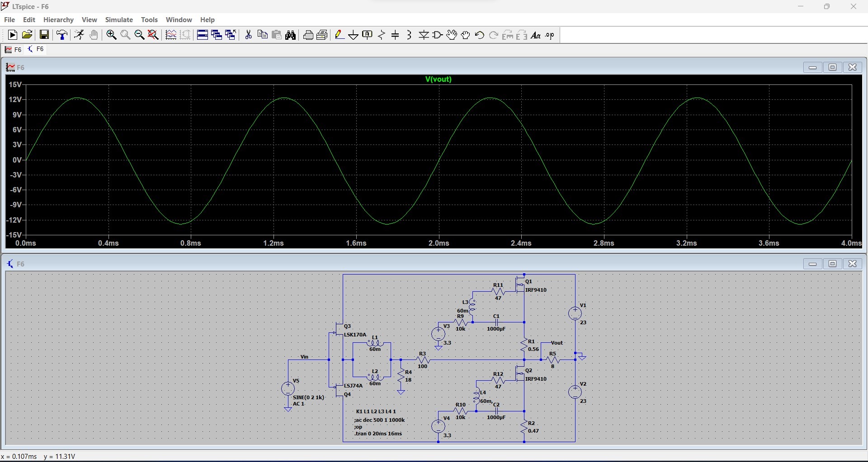Open a file with the folder icon

[x=27, y=35]
